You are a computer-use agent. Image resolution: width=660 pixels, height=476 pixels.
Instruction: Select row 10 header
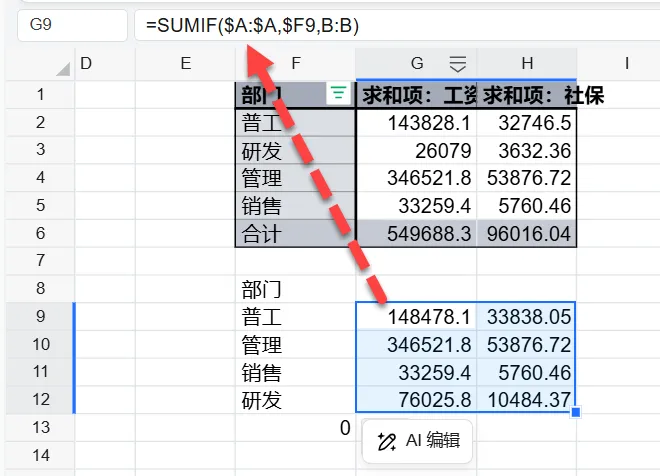click(40, 344)
